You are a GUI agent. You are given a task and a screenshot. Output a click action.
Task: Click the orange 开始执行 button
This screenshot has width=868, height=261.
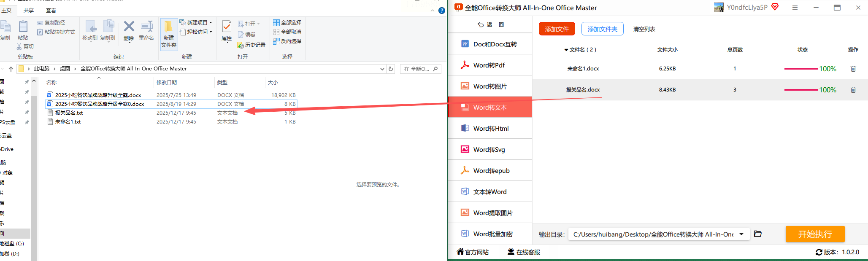pyautogui.click(x=815, y=234)
